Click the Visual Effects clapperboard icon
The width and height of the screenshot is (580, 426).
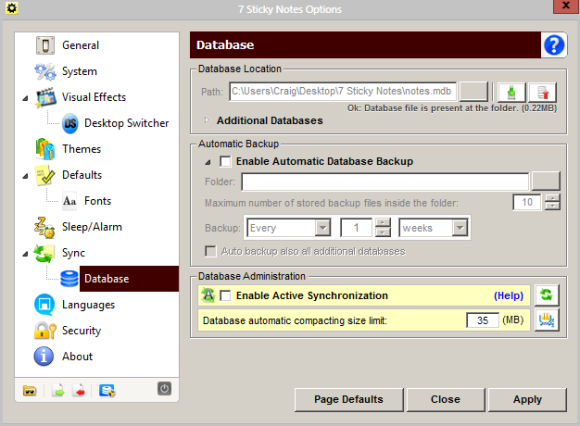45,97
